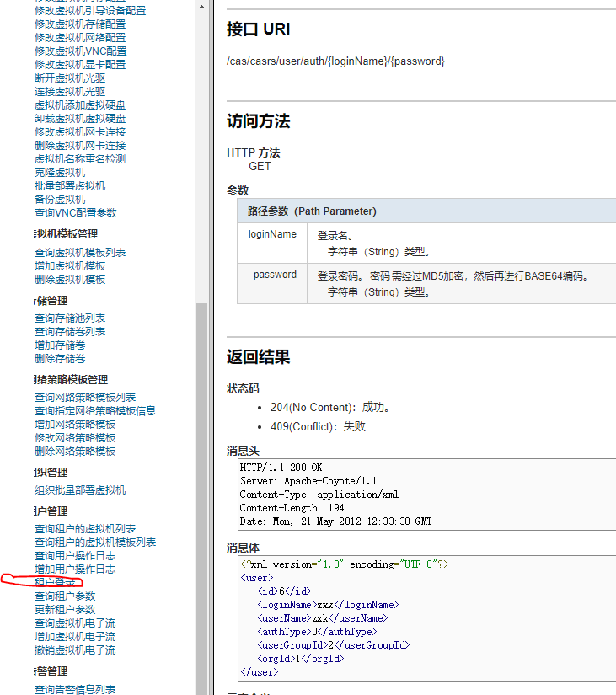Open link 查询租户的虚拟机模板列表
This screenshot has height=695, width=616.
[x=95, y=542]
